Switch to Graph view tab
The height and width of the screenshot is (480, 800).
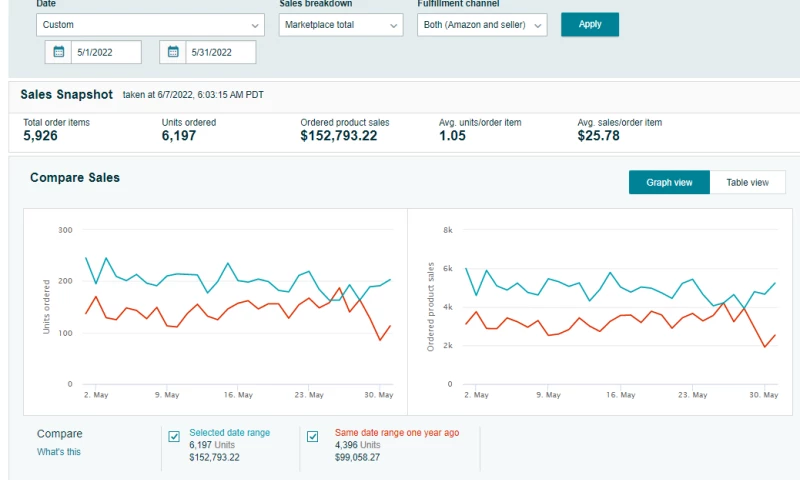coord(669,182)
